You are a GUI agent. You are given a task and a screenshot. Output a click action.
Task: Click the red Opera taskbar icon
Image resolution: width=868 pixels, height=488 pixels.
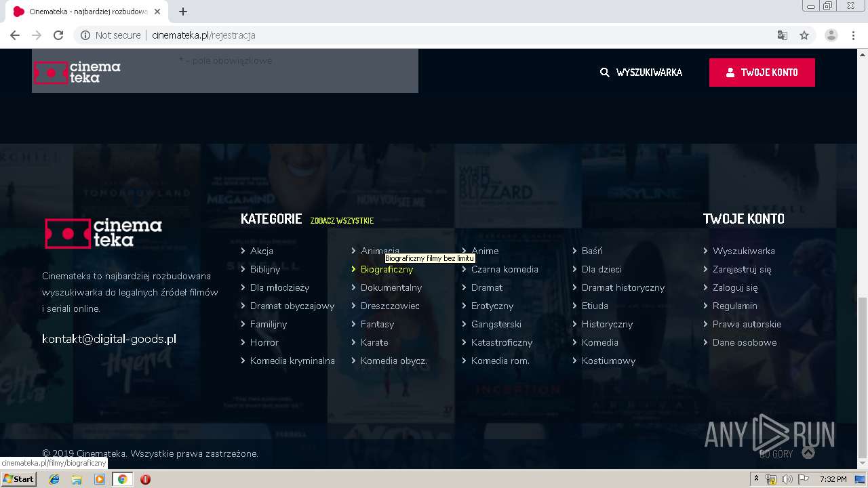(145, 479)
